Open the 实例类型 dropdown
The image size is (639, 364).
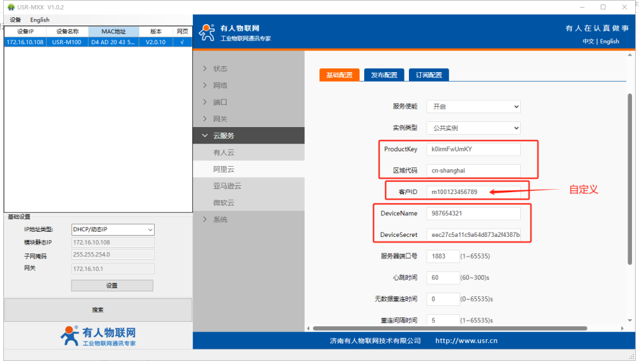[x=475, y=128]
